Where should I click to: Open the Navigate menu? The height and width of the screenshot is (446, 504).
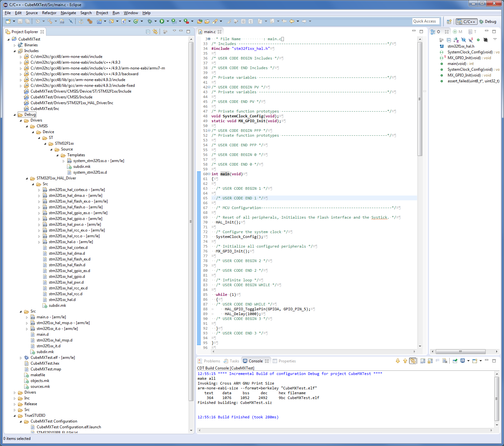68,13
